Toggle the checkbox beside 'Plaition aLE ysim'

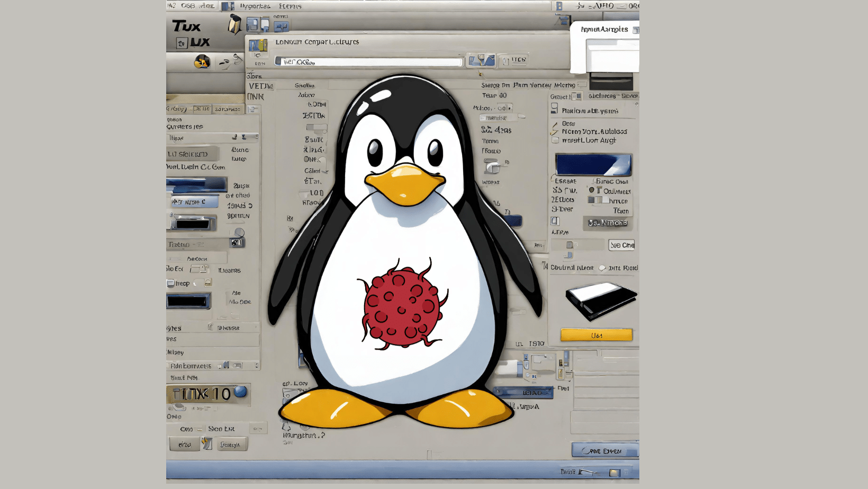click(554, 108)
